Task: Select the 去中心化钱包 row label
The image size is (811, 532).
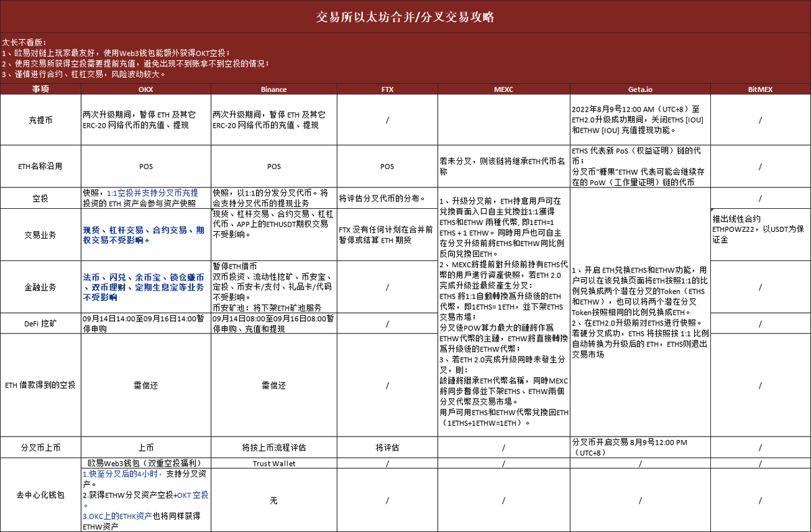Action: [41, 495]
